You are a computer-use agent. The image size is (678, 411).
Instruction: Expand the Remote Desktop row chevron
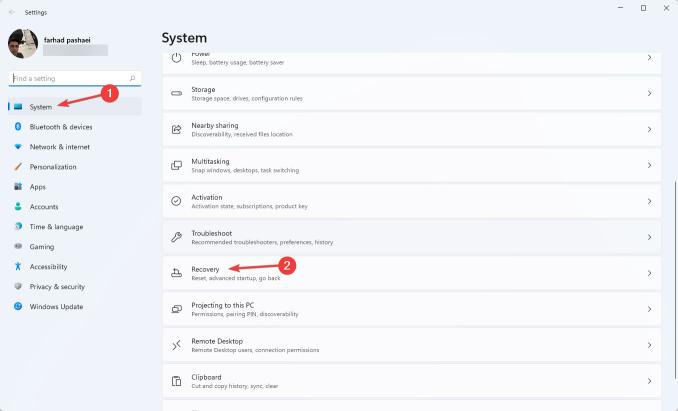tap(649, 345)
